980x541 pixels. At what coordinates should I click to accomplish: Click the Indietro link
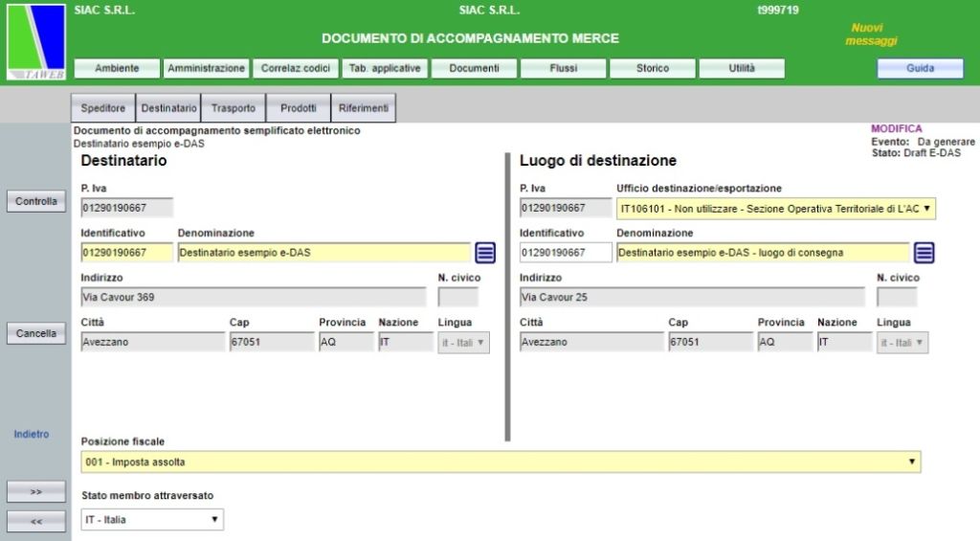[x=32, y=435]
